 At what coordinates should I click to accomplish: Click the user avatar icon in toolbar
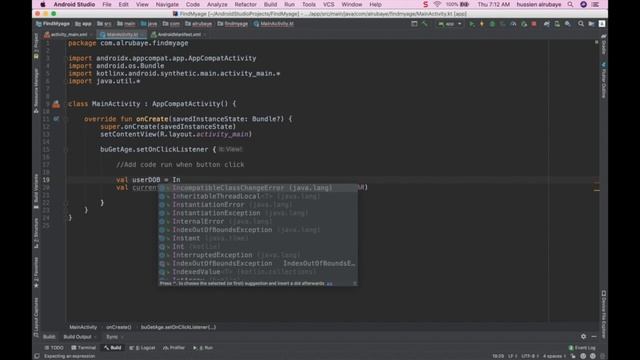(602, 24)
